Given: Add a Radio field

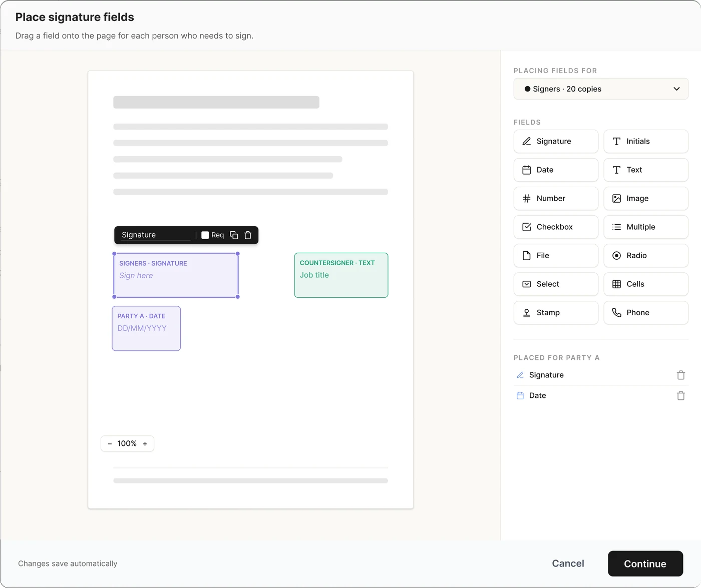Looking at the screenshot, I should [x=646, y=256].
